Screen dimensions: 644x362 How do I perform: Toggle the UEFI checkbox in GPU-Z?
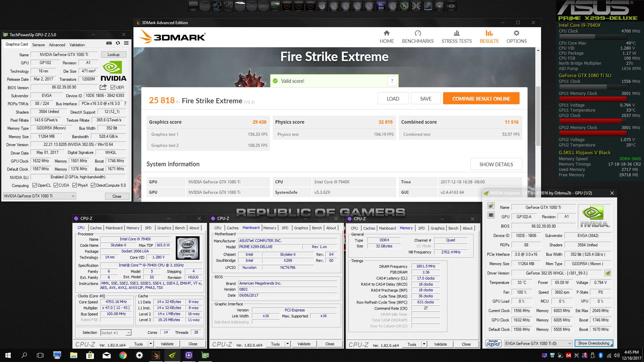click(113, 87)
